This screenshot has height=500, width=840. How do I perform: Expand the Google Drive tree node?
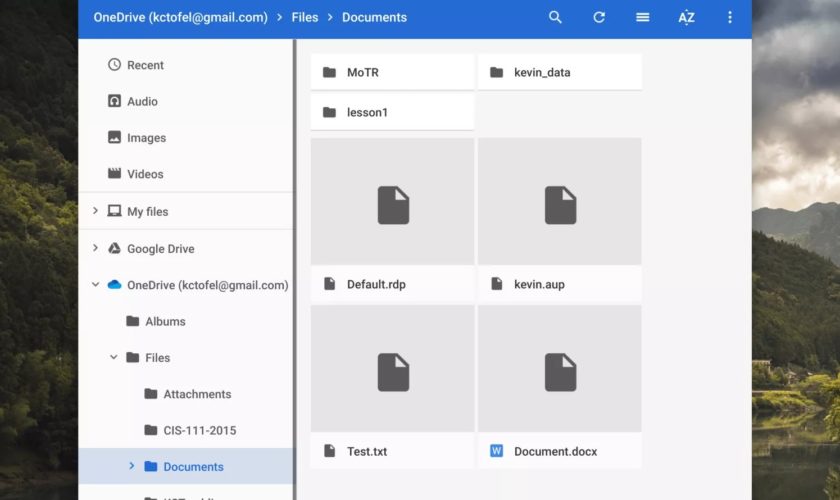point(96,248)
